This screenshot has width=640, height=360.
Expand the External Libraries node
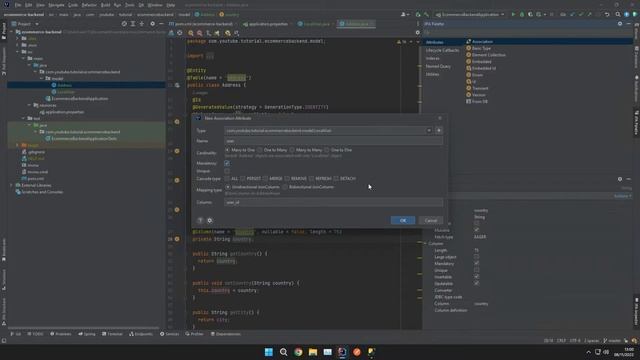(12, 185)
